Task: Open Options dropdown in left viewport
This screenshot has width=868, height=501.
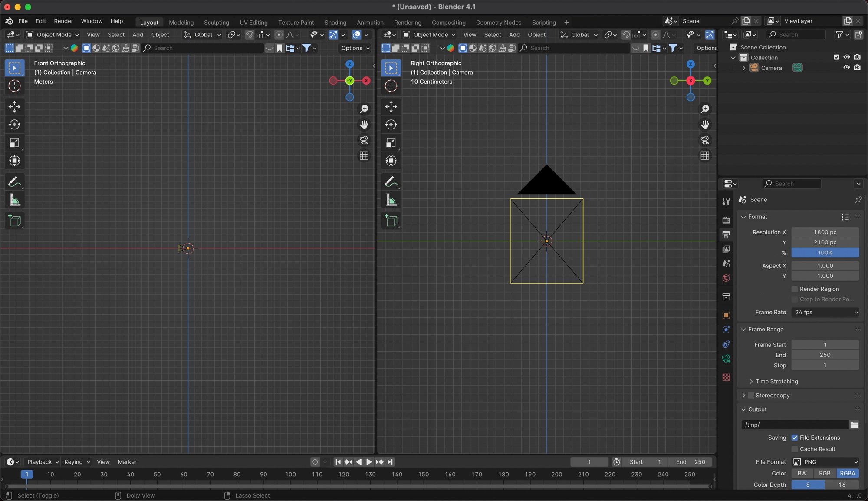Action: tap(355, 48)
